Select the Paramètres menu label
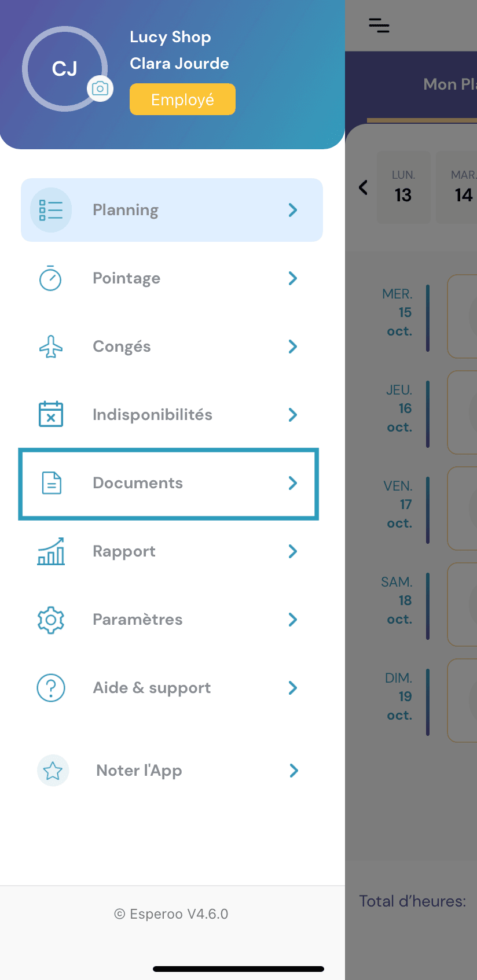The image size is (477, 980). (138, 620)
